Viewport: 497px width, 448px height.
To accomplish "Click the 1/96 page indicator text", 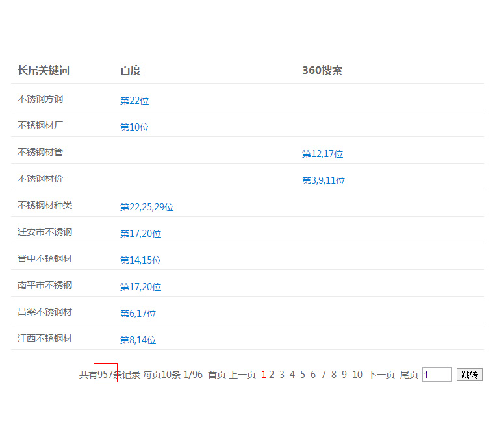I will [x=193, y=375].
